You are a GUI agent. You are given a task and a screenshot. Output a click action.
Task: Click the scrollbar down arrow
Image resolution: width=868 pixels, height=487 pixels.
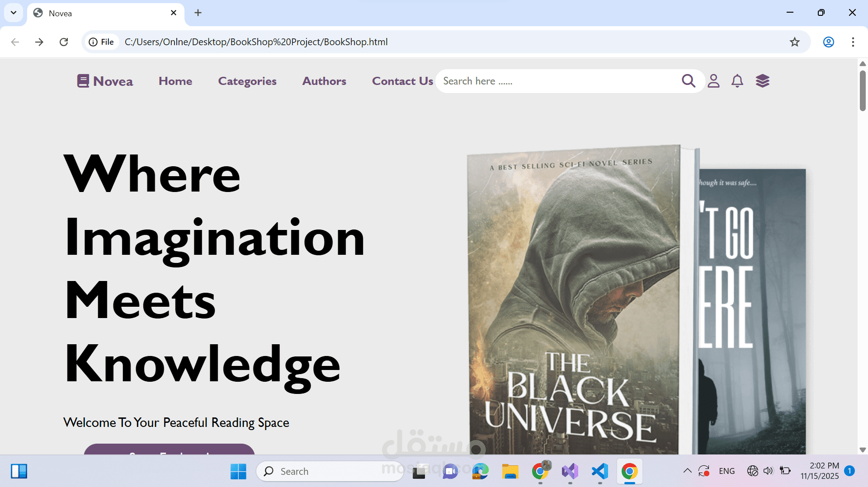click(863, 450)
